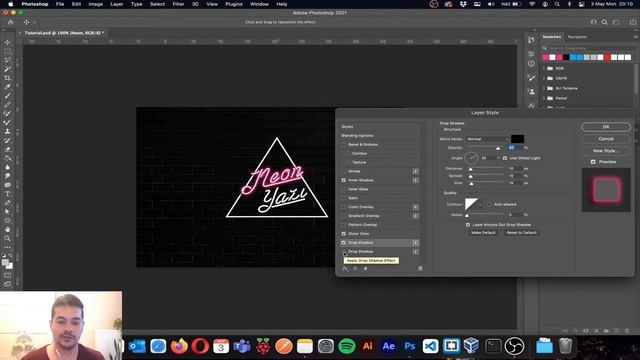Expand the CMYK swatch folder
This screenshot has height=360, width=640.
point(544,78)
